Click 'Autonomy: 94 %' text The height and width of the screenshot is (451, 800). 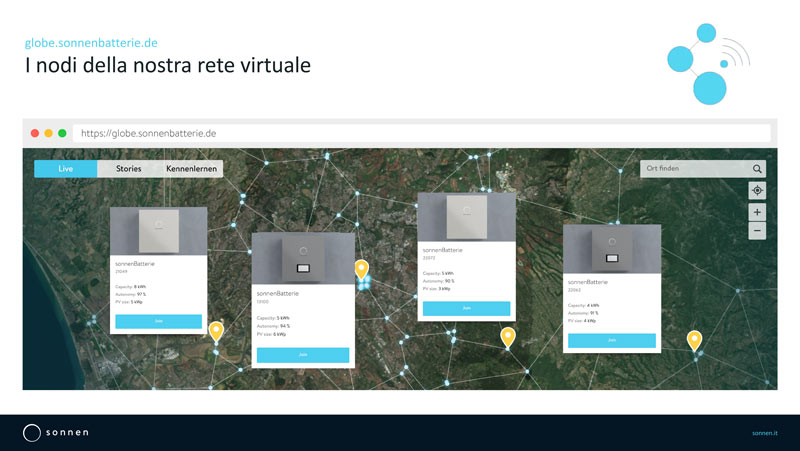coord(273,326)
